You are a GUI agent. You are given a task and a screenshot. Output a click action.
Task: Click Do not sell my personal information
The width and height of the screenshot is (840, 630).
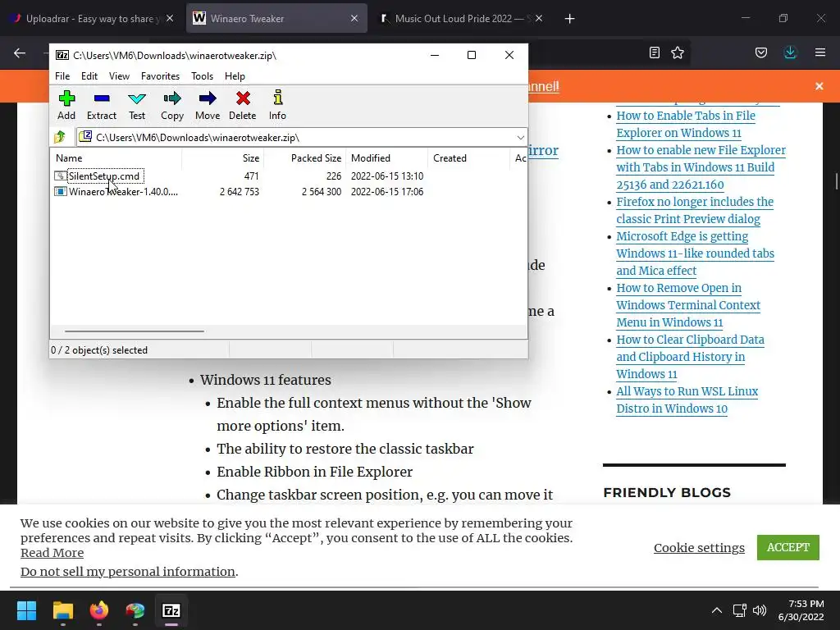pos(127,572)
